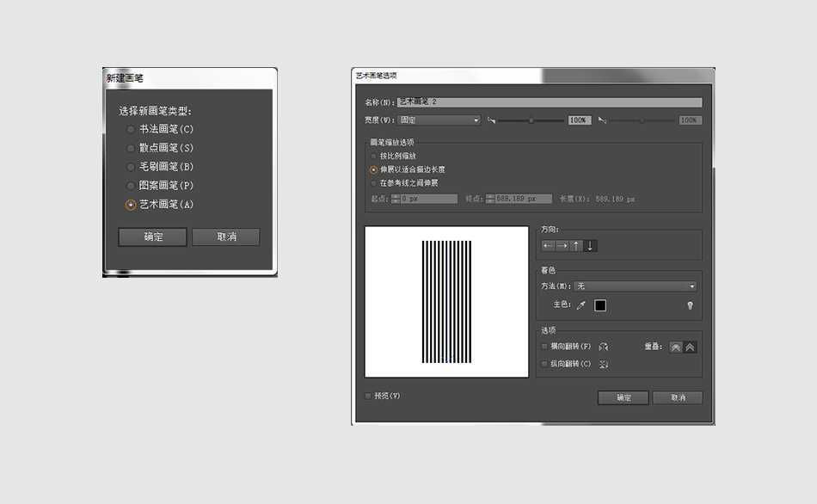This screenshot has width=817, height=504.
Task: Cancel the 艺术画笔选项 dialog with 取消
Action: (678, 397)
